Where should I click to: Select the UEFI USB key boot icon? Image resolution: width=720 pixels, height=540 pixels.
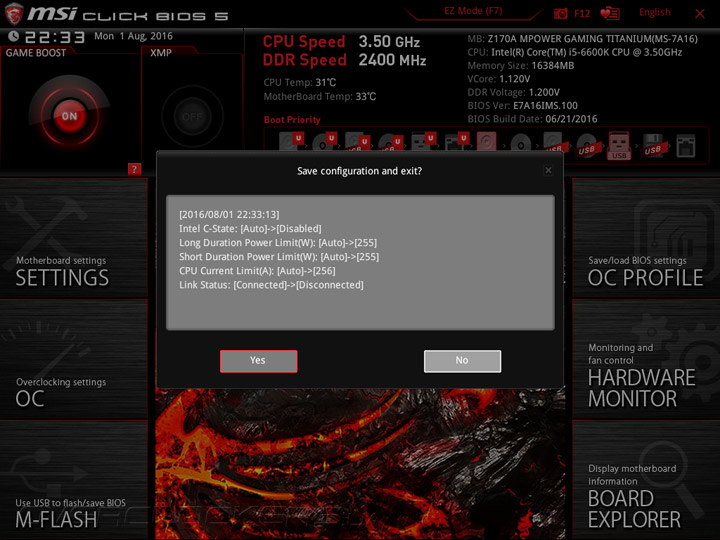[423, 141]
